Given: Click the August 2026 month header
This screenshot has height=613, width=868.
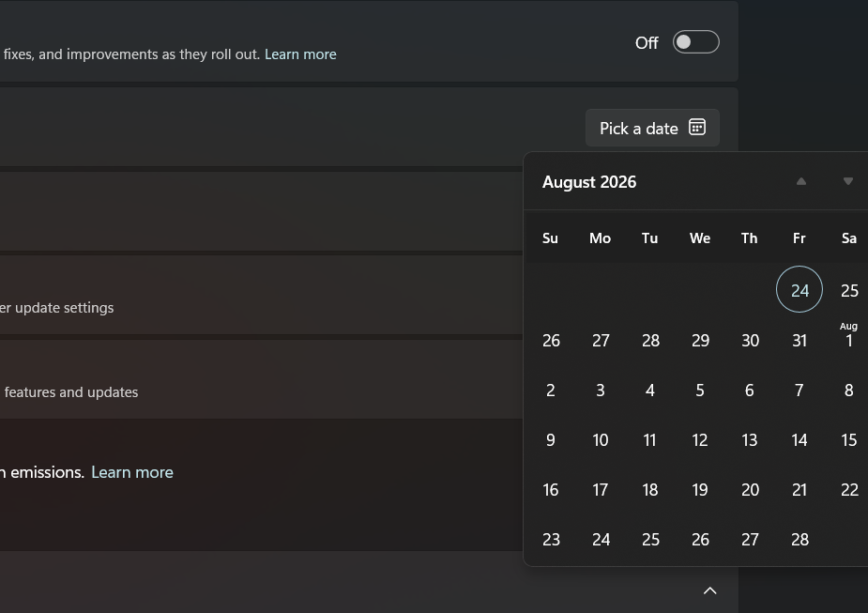Looking at the screenshot, I should pos(589,181).
